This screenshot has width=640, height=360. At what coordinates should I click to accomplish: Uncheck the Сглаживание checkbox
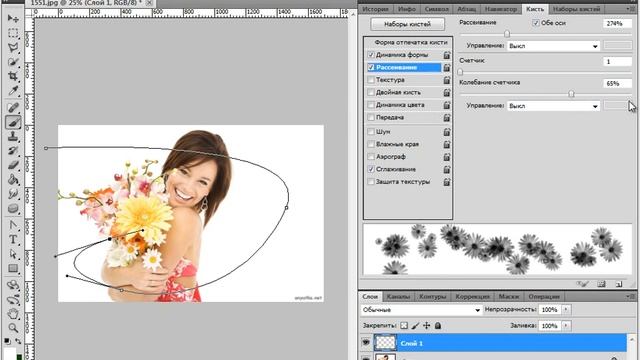[371, 169]
